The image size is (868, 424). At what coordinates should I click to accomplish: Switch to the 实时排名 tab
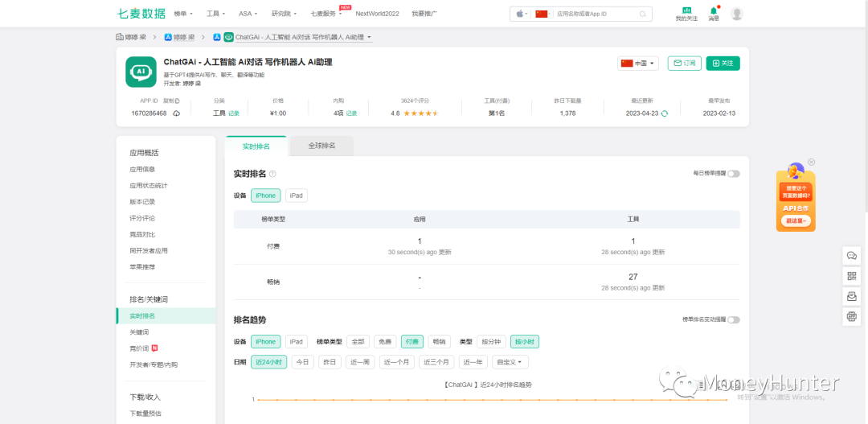[256, 146]
